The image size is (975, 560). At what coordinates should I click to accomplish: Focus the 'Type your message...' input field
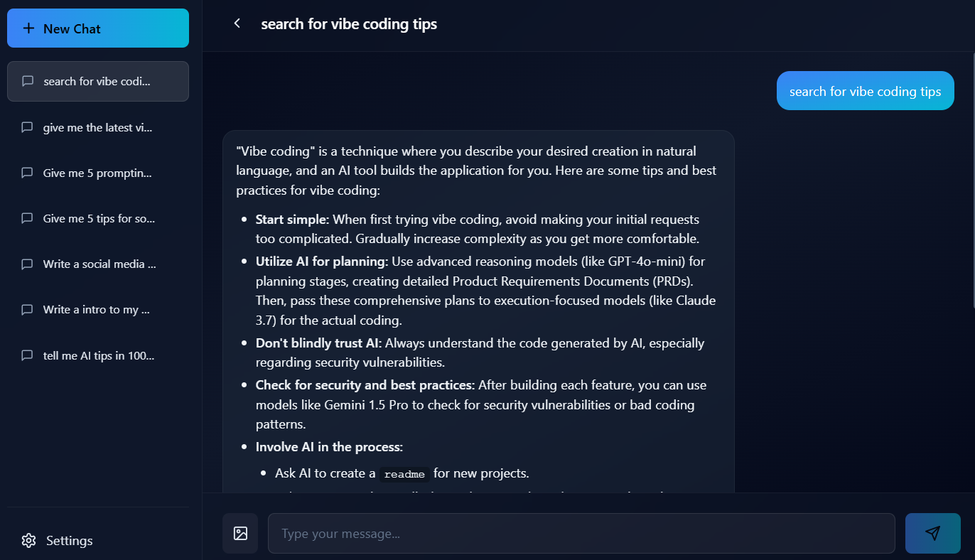(581, 533)
